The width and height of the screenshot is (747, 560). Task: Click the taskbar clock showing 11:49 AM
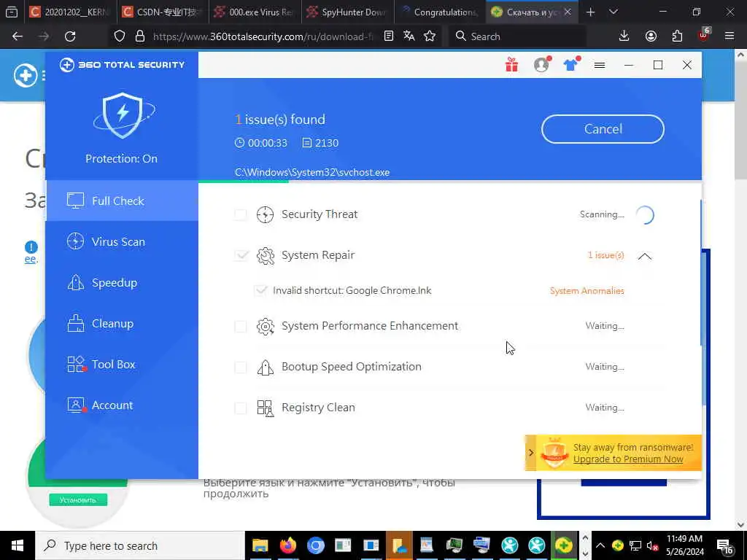click(684, 545)
